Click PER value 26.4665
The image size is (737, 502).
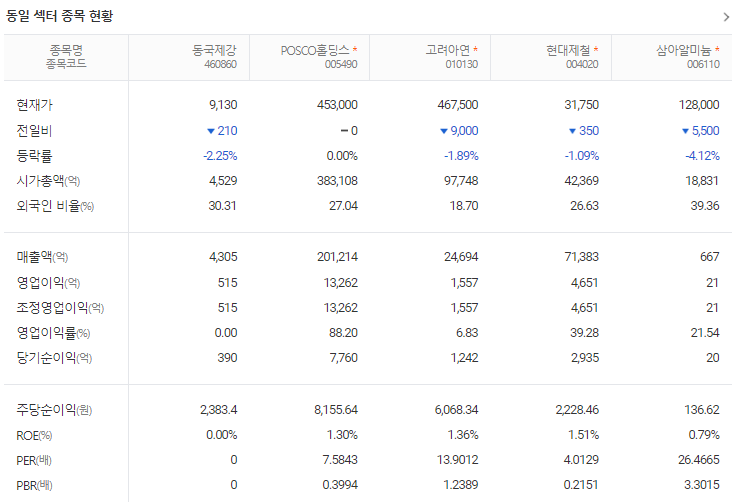tap(698, 460)
